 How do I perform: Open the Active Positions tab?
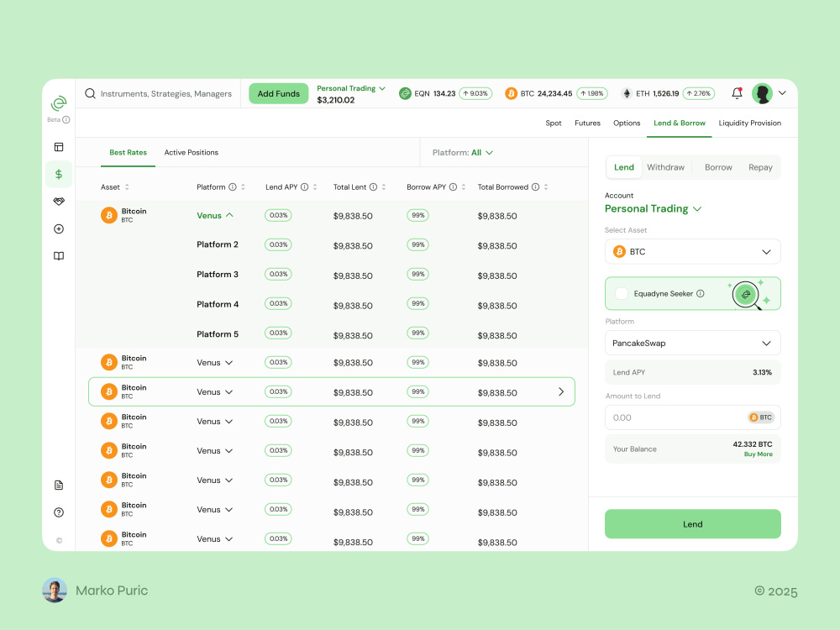192,153
